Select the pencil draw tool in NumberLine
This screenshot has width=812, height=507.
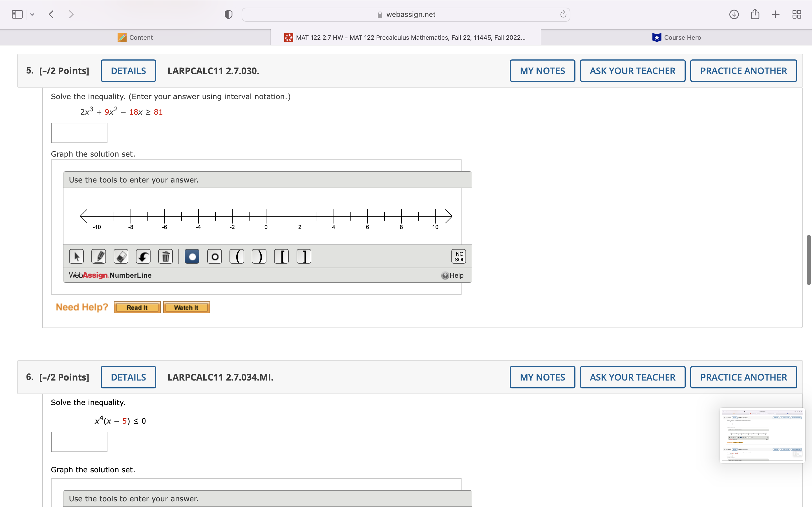99,257
